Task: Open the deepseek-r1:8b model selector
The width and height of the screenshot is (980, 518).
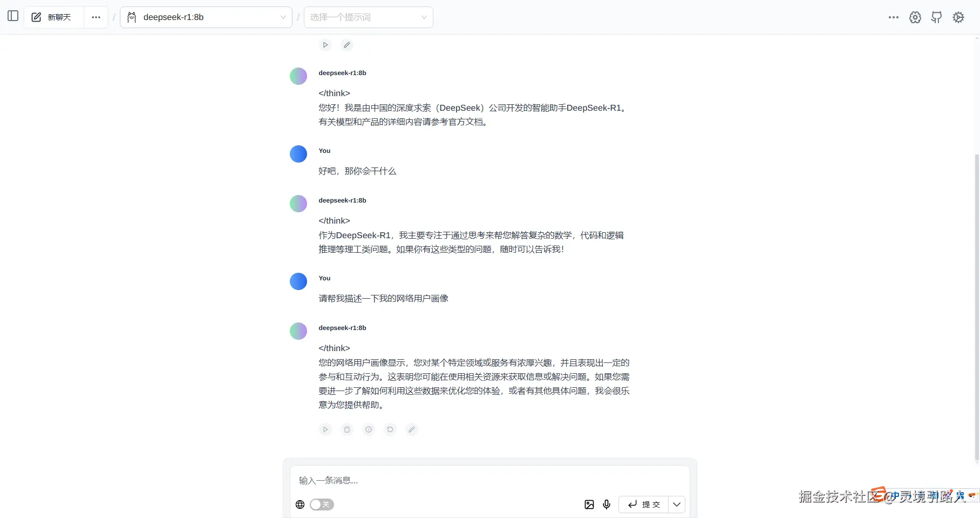Action: 206,17
